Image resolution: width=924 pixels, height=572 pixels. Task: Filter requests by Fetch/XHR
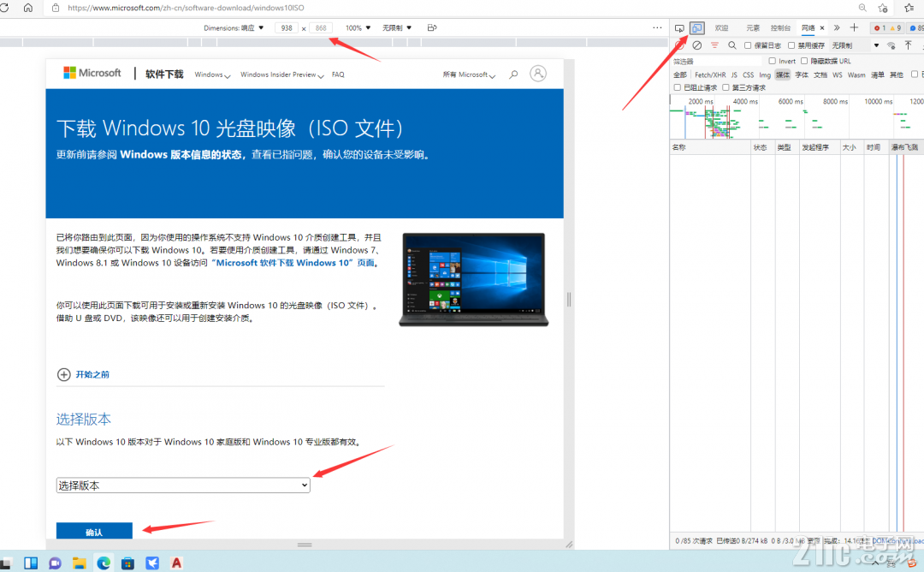[x=710, y=74]
